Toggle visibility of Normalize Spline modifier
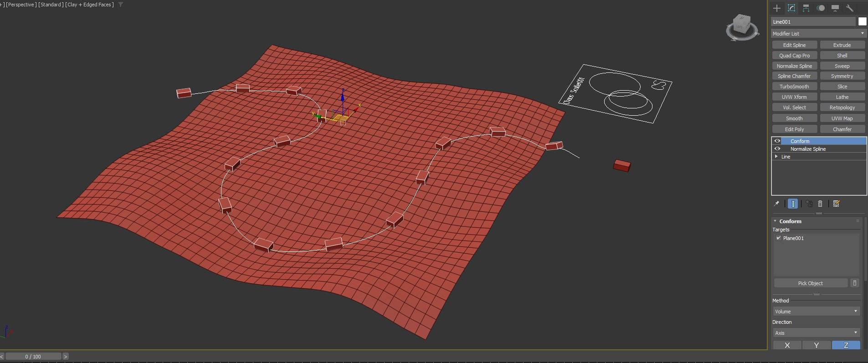The image size is (868, 363). (x=777, y=148)
